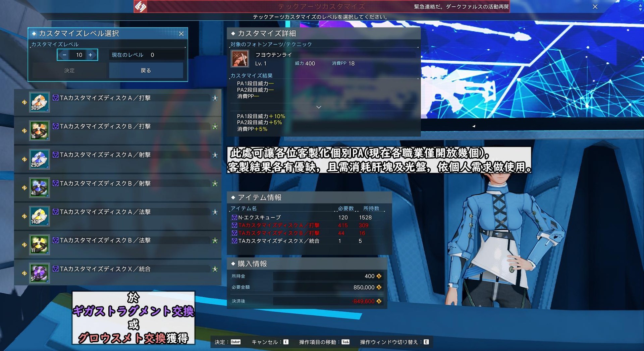Click the Tab key hint for 操作項目の移動
The height and width of the screenshot is (351, 644).
point(345,342)
